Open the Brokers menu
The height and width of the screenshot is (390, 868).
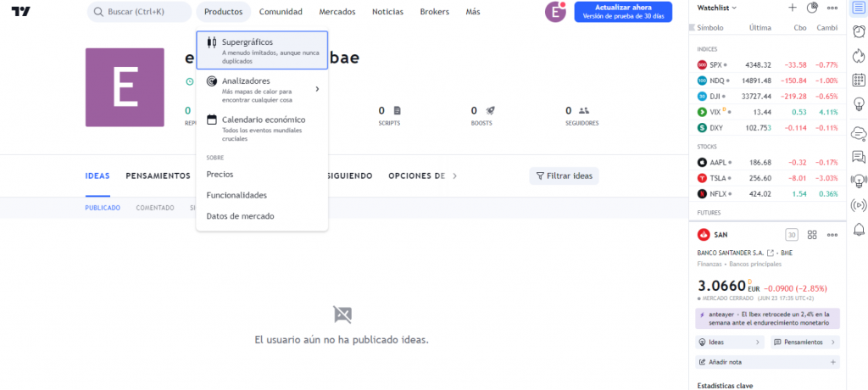(x=435, y=12)
